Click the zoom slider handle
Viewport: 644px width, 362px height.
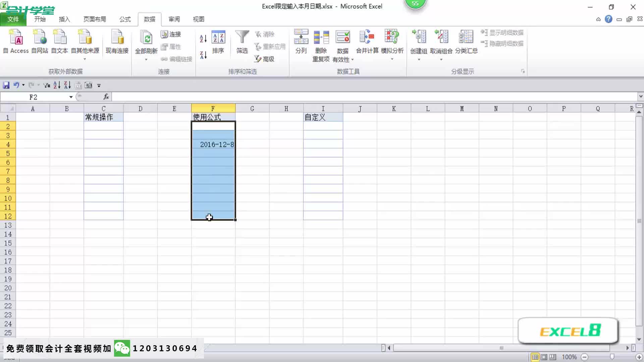(612, 357)
